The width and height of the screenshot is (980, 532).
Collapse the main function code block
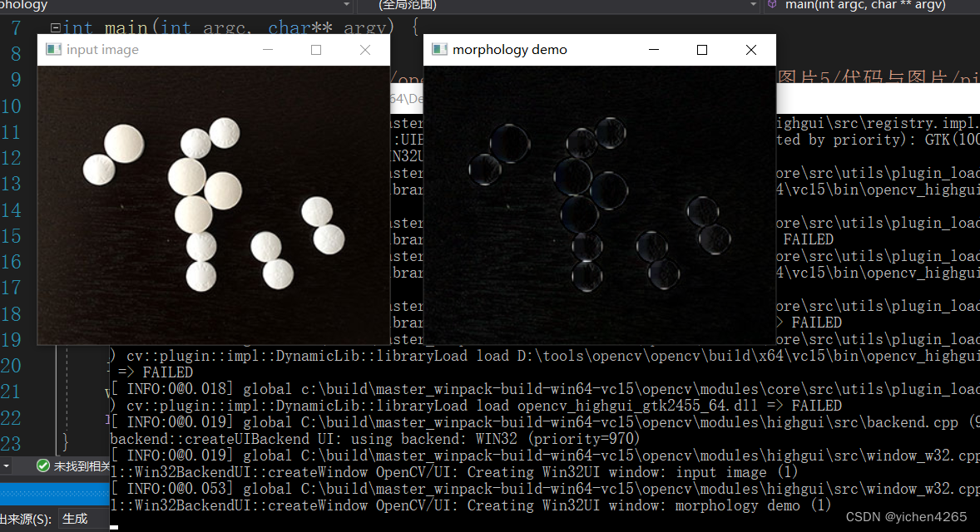click(56, 27)
